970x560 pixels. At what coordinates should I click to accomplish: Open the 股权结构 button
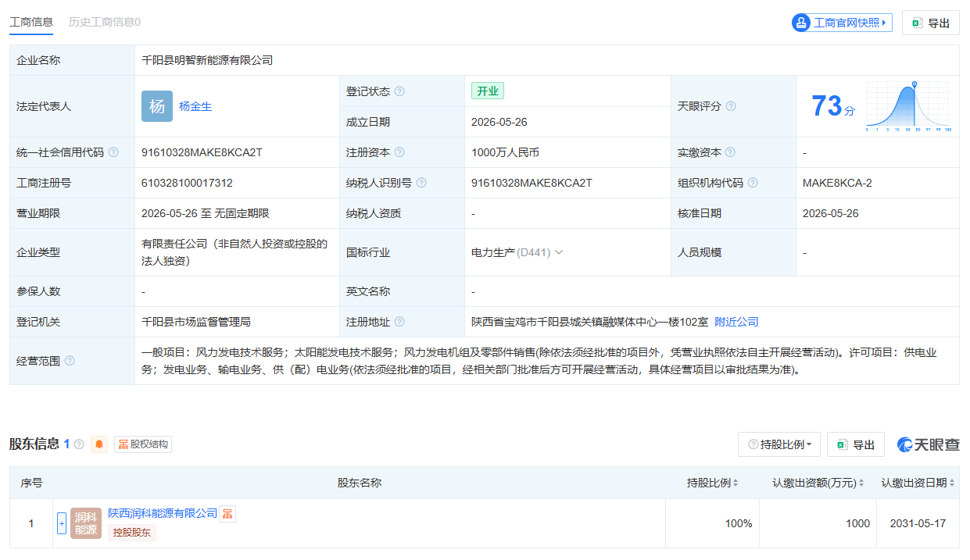(x=143, y=444)
